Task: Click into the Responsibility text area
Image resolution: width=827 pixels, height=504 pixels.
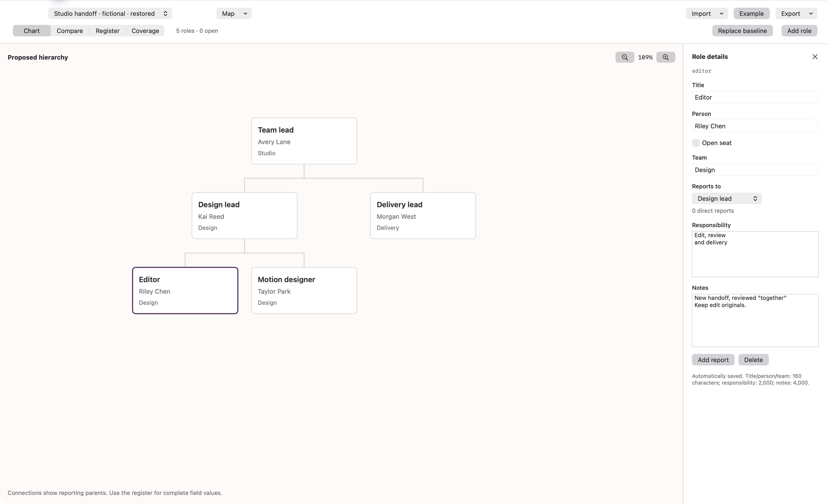Action: click(x=755, y=254)
